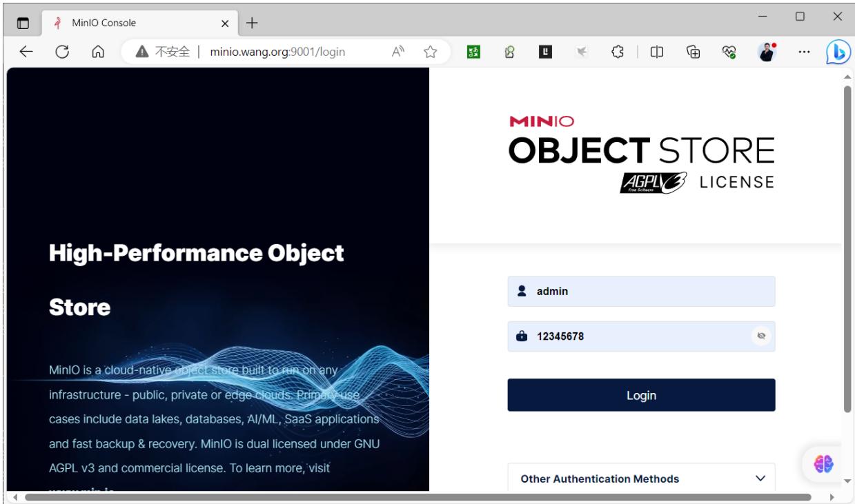Toggle password visibility eye icon
Screen dimensions: 855x504
coord(761,336)
